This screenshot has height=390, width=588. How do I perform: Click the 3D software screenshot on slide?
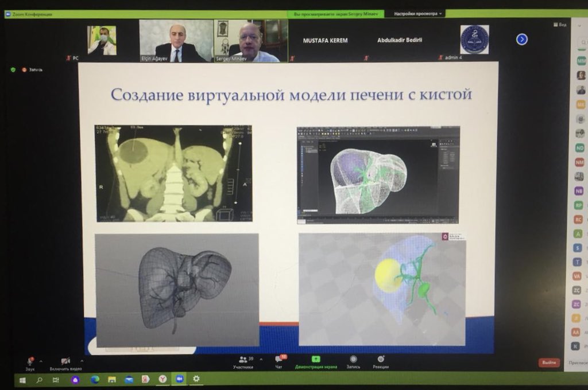tap(378, 175)
